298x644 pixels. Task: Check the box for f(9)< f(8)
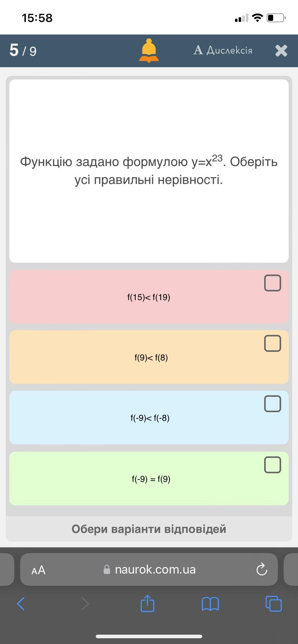tap(272, 344)
